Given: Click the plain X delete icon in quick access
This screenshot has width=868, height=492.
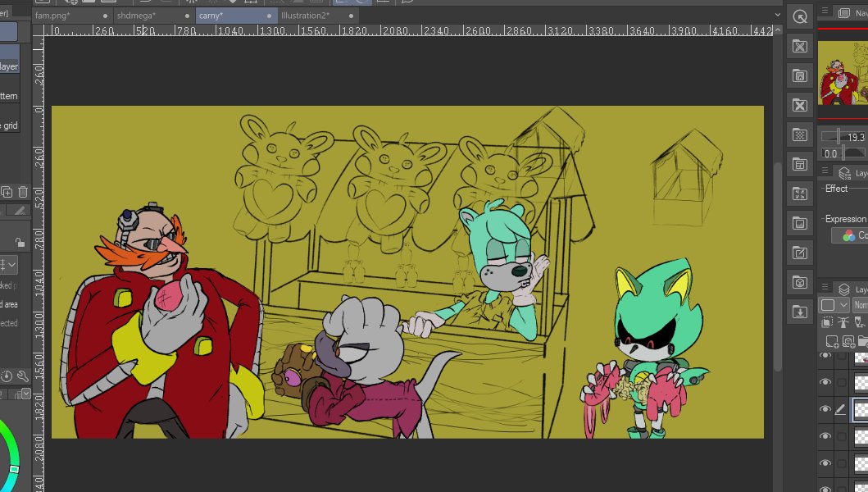Looking at the screenshot, I should coord(799,105).
